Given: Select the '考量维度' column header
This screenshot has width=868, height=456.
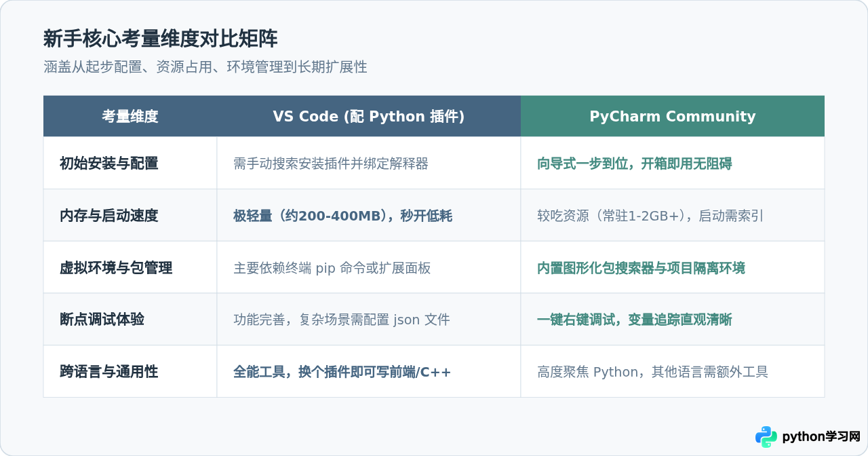Looking at the screenshot, I should tap(130, 116).
